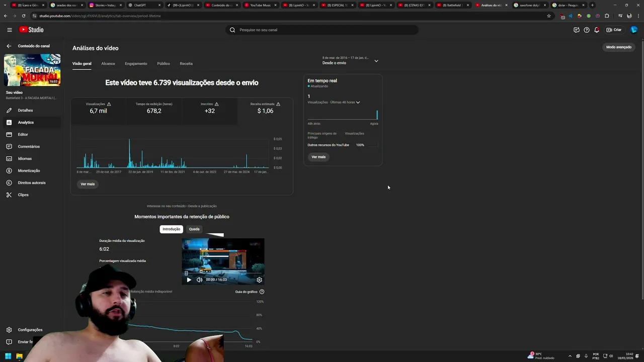Click in the Pesquise no seu canal search box
This screenshot has width=644, height=362.
point(322,30)
